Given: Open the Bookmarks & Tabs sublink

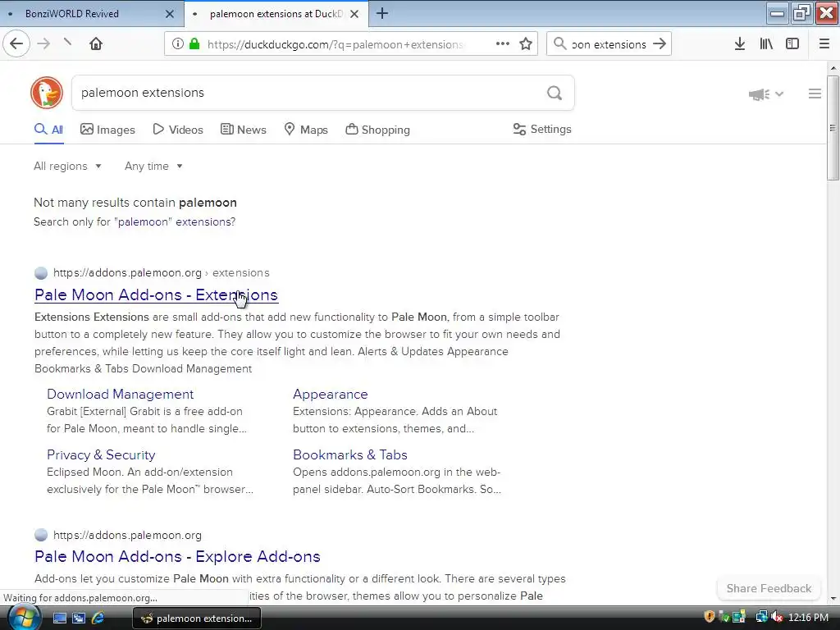Looking at the screenshot, I should (x=349, y=454).
